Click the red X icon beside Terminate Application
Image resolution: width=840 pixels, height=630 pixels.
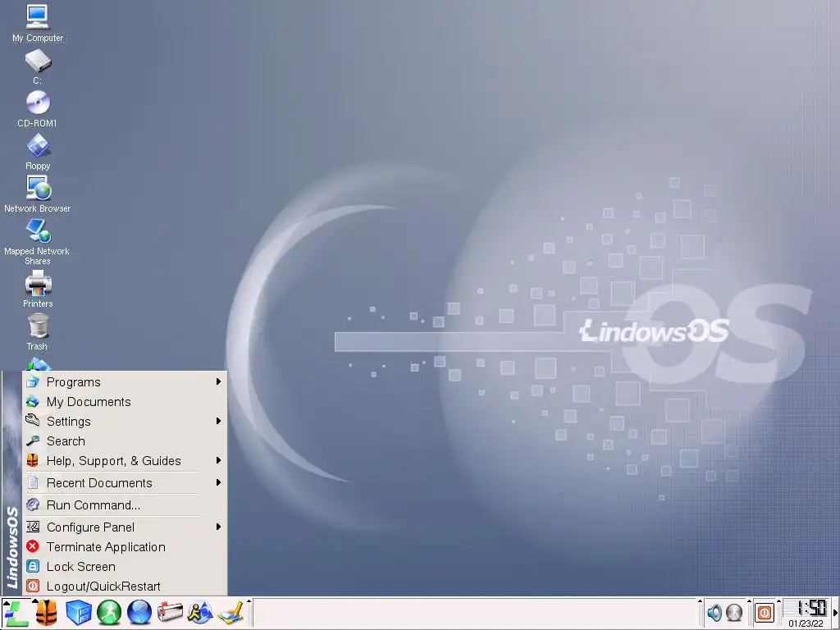tap(33, 546)
